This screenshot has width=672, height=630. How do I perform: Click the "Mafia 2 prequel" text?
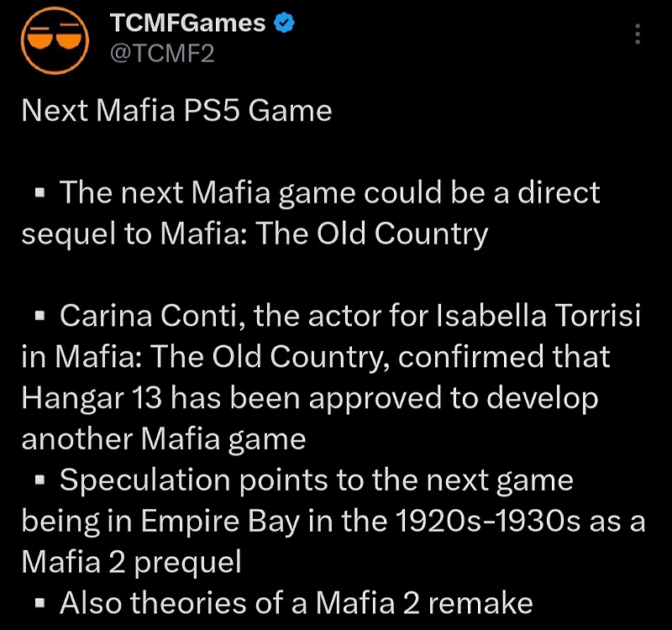tap(131, 561)
